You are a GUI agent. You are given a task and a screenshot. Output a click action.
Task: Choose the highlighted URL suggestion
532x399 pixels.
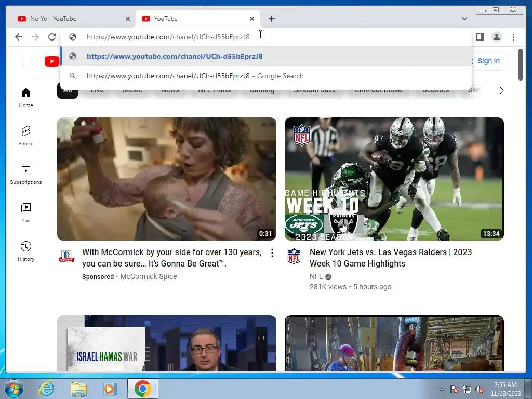pyautogui.click(x=266, y=56)
